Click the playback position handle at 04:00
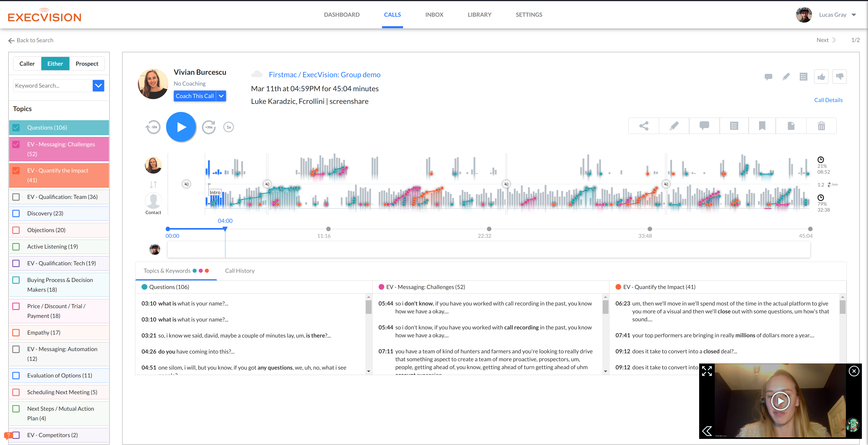This screenshot has height=445, width=868. point(225,229)
